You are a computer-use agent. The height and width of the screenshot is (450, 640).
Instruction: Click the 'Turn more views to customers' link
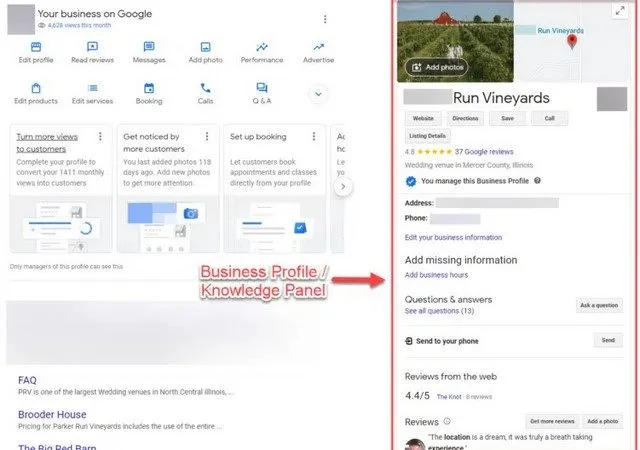[x=47, y=143]
